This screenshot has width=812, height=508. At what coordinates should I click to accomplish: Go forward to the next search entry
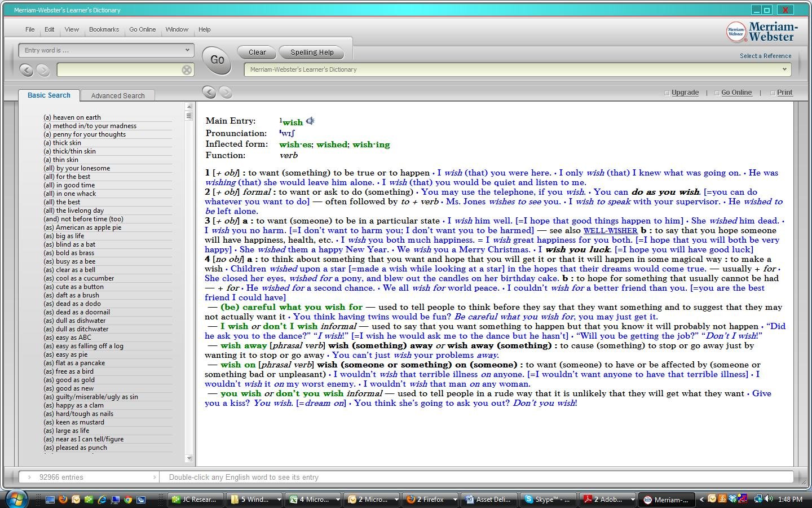tap(43, 69)
